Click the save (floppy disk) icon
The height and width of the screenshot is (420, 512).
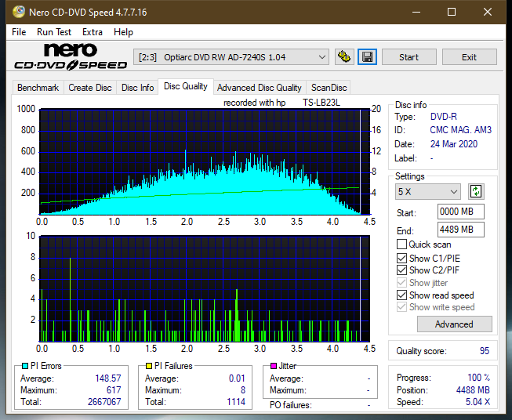(x=368, y=57)
